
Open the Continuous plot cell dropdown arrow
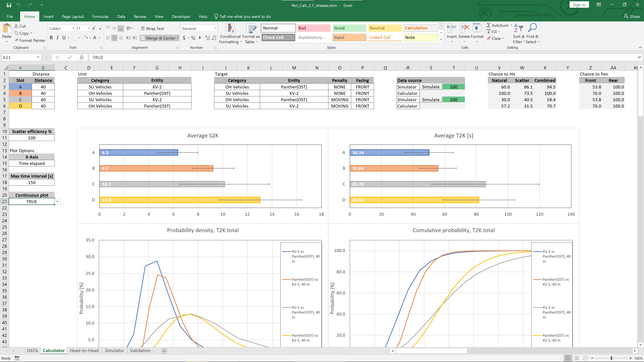pyautogui.click(x=58, y=202)
